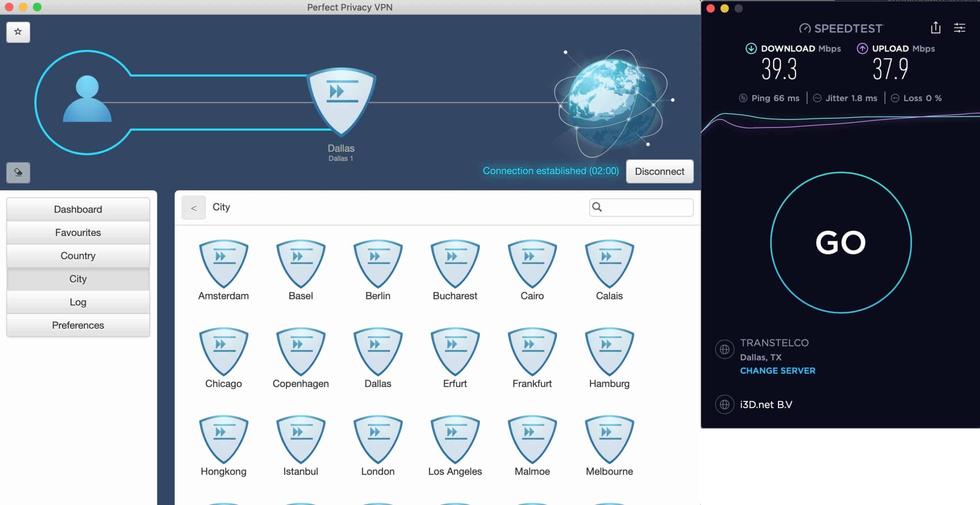Go back with the '<' button
Screen dimensions: 980x505
point(194,208)
